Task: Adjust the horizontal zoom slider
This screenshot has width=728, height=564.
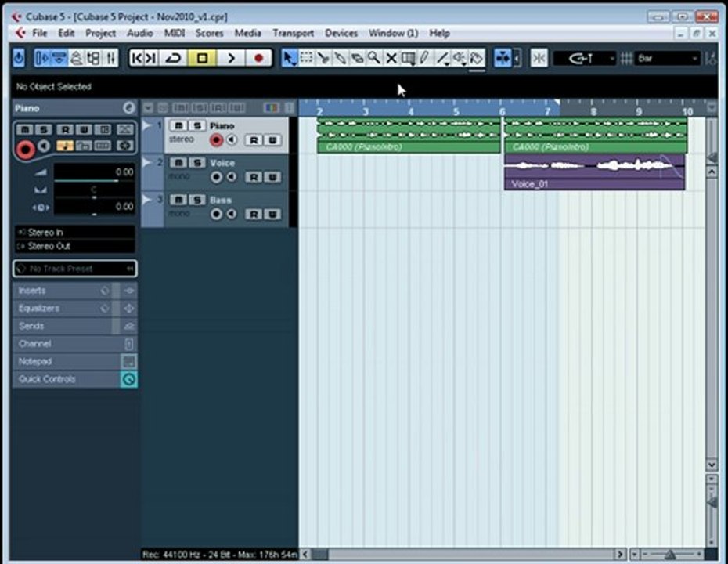Action: pyautogui.click(x=671, y=555)
